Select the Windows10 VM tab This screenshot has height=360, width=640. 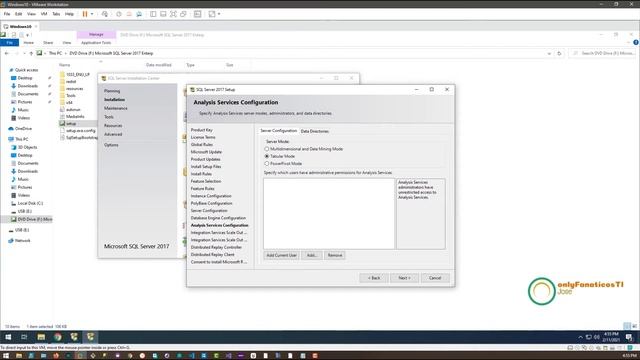coord(20,27)
